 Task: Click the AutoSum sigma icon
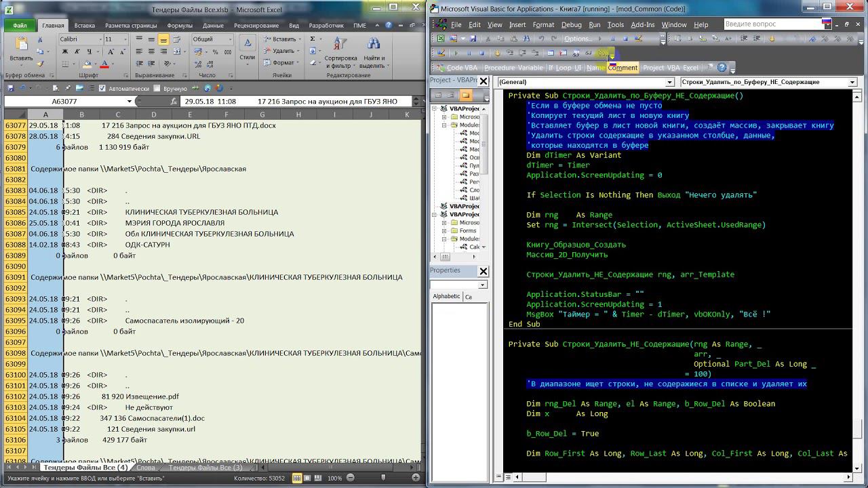pos(313,39)
